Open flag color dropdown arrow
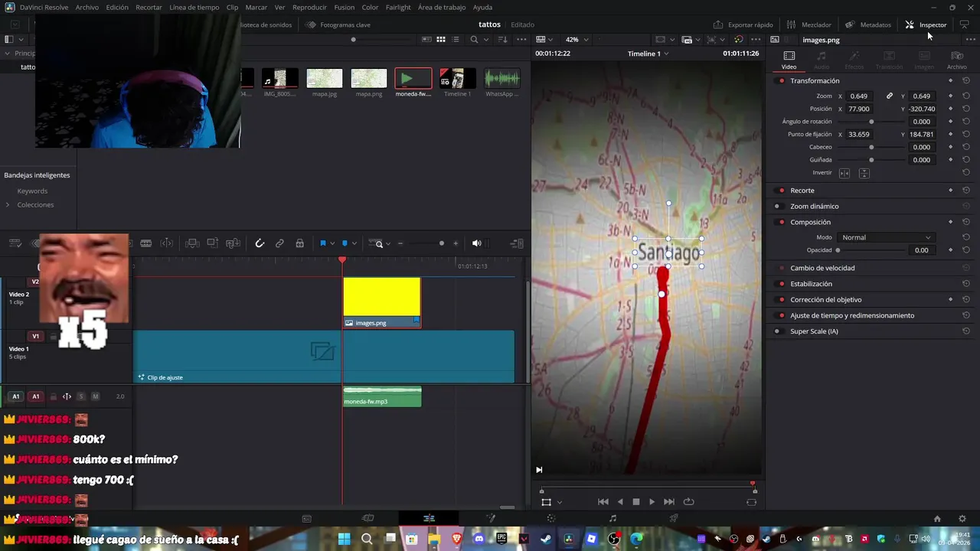The image size is (980, 551). 332,243
